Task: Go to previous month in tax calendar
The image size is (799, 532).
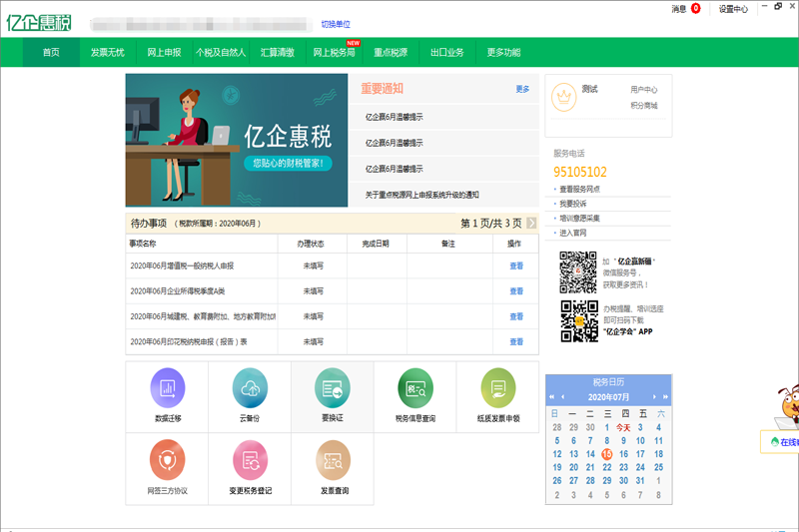Action: pos(562,396)
